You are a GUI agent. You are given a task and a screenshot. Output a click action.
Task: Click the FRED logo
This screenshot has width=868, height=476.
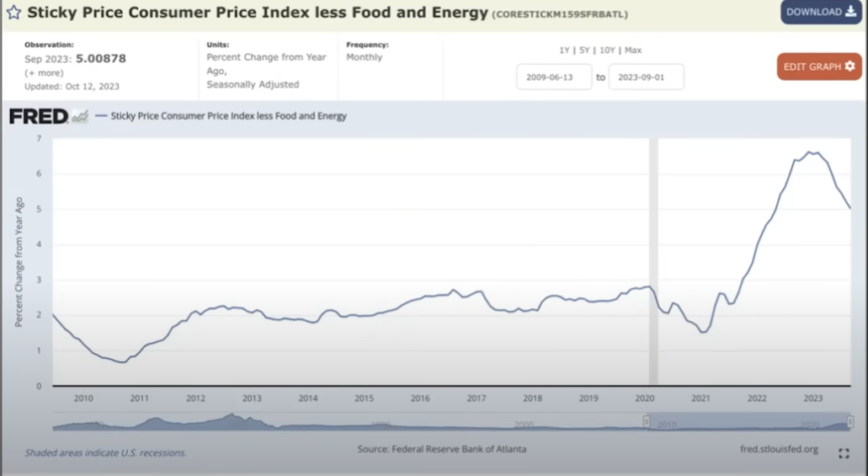[x=39, y=116]
